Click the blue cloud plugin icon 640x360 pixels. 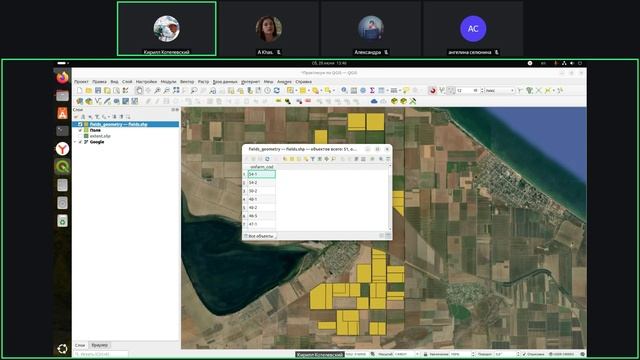tap(374, 101)
